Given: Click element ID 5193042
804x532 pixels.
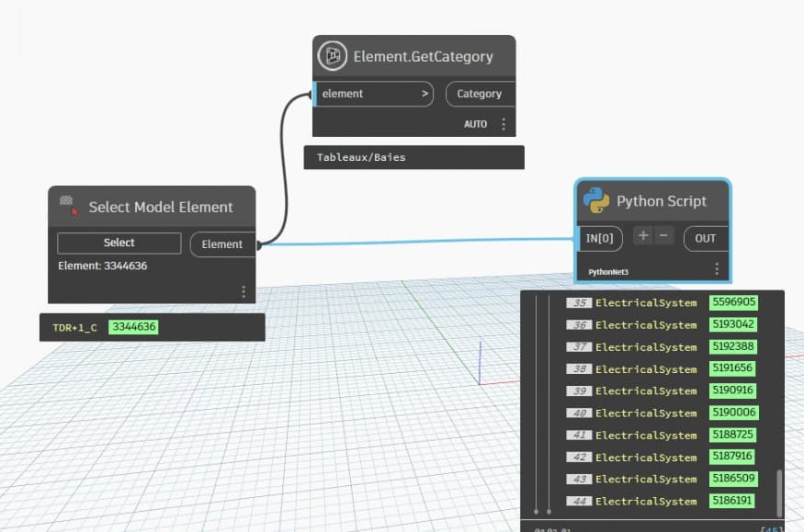Looking at the screenshot, I should click(733, 324).
